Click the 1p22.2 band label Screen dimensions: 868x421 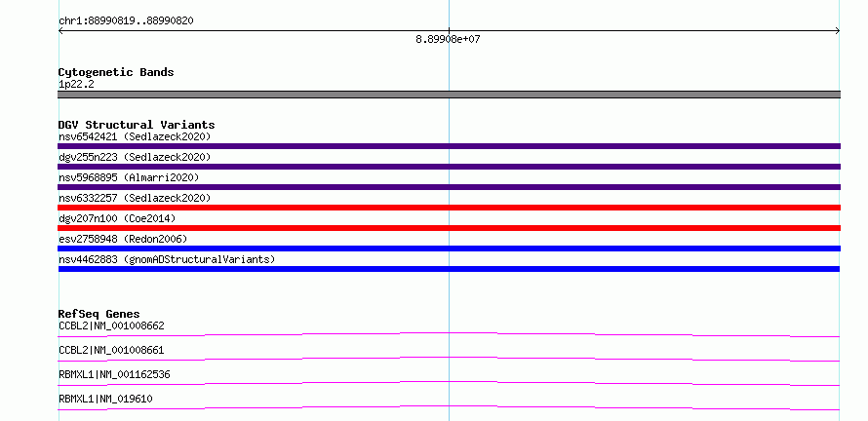coord(76,85)
